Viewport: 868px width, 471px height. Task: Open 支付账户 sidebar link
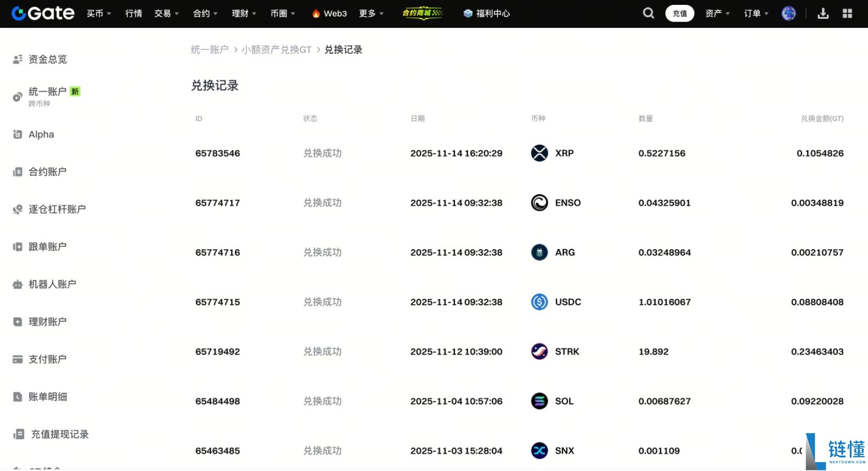click(48, 359)
